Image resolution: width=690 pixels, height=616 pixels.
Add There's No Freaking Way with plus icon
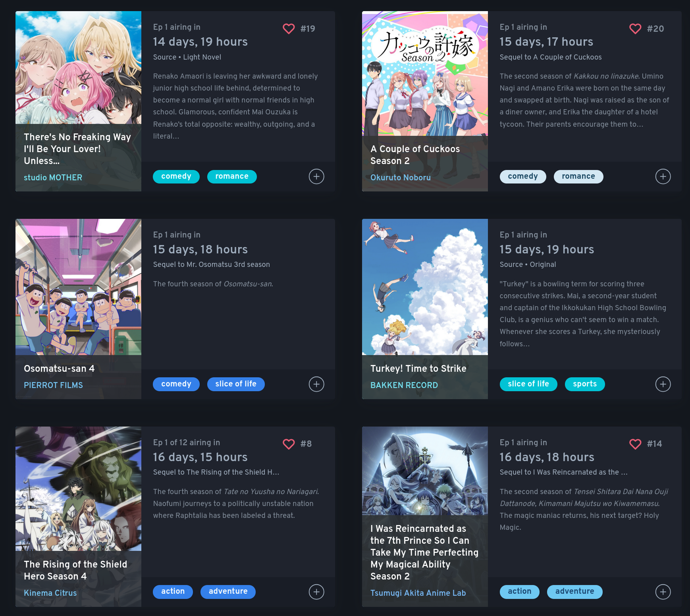[316, 176]
